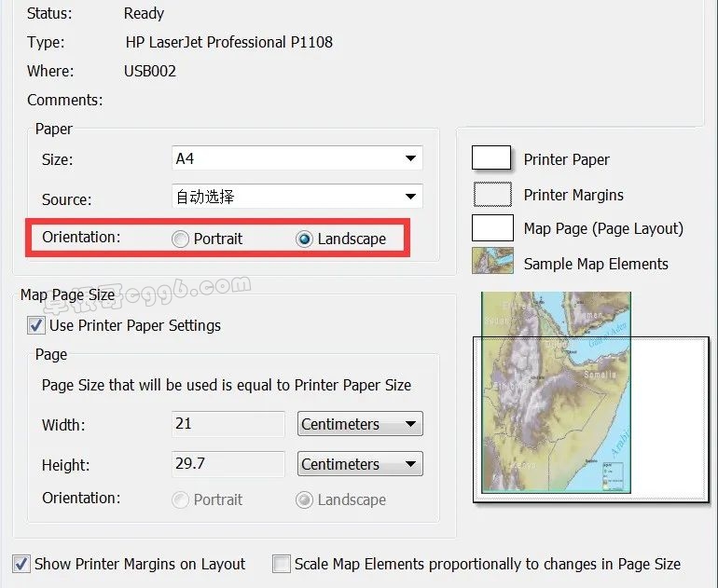718x588 pixels.
Task: Expand the Width units Centimeters dropdown
Action: click(360, 424)
